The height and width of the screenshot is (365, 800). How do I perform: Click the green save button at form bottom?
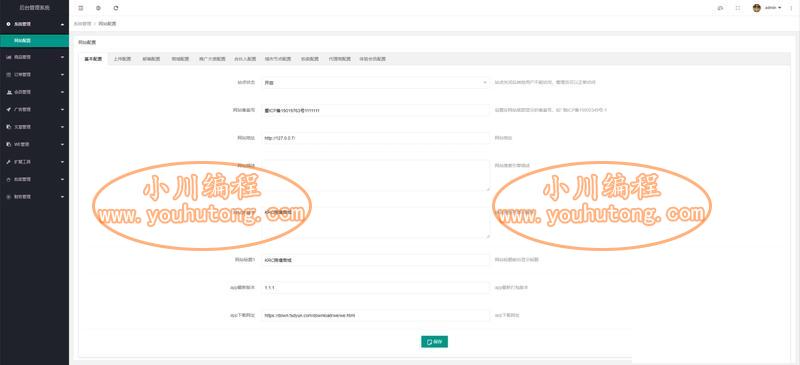click(434, 342)
